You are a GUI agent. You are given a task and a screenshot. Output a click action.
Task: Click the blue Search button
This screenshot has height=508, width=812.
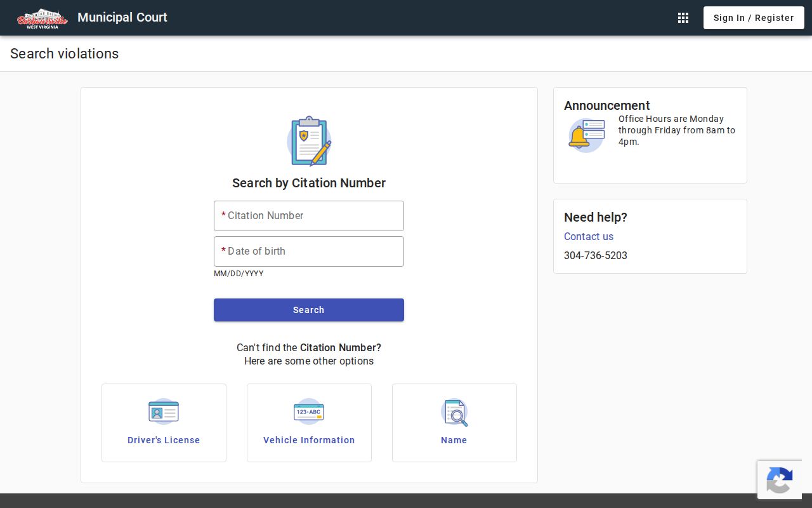(x=309, y=310)
